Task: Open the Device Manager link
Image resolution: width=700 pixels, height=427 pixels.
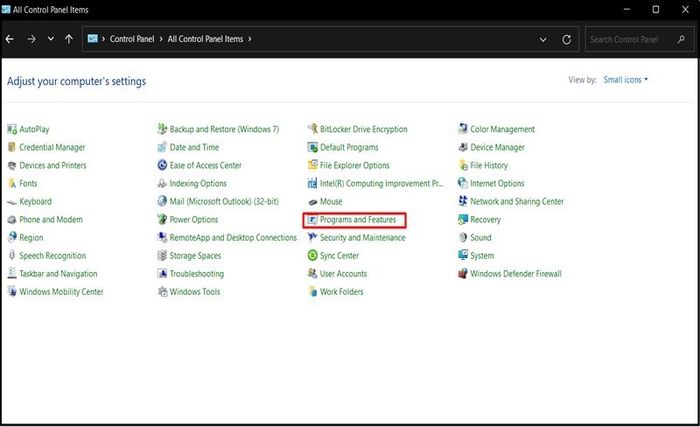Action: pyautogui.click(x=497, y=147)
